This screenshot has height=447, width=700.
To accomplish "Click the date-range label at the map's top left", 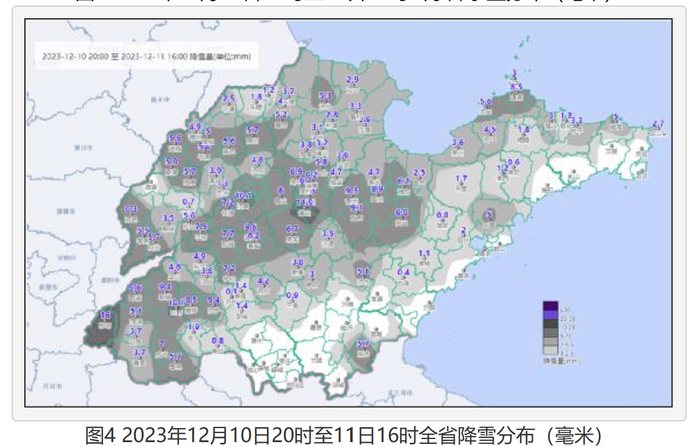I will 146,56.
